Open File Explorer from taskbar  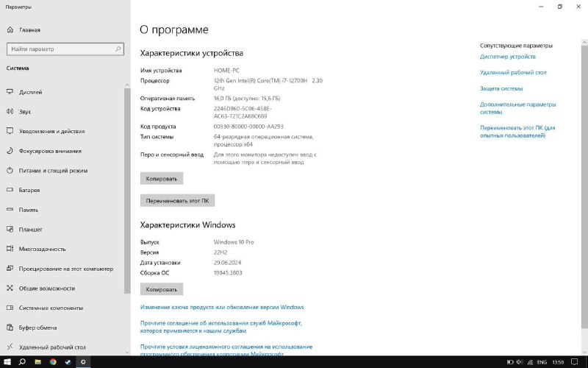coord(38,362)
